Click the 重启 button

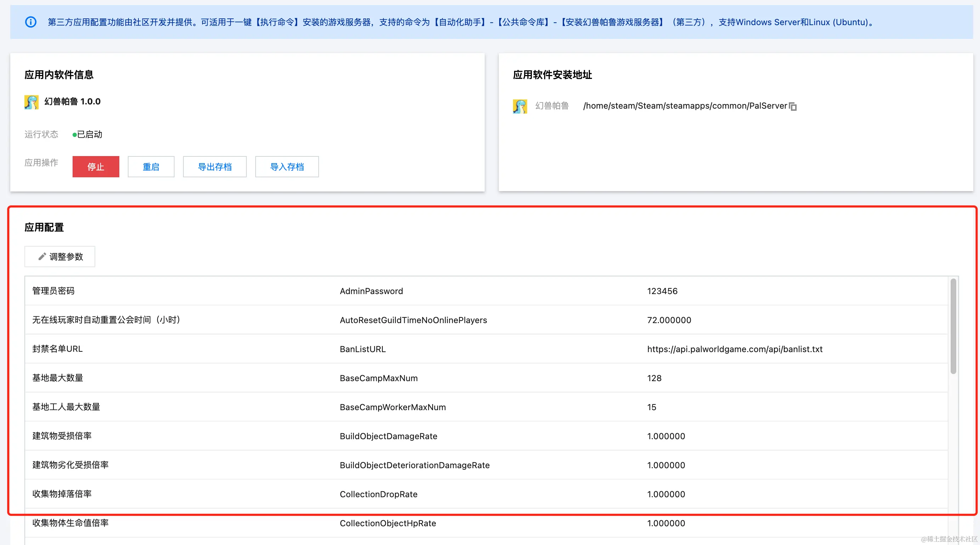click(151, 167)
